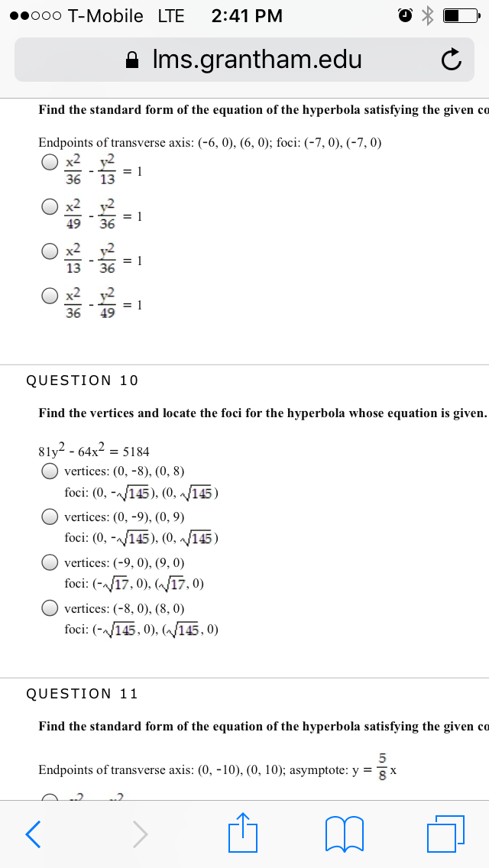This screenshot has width=489, height=868.
Task: Tap the forward navigation arrow
Action: pos(140,833)
